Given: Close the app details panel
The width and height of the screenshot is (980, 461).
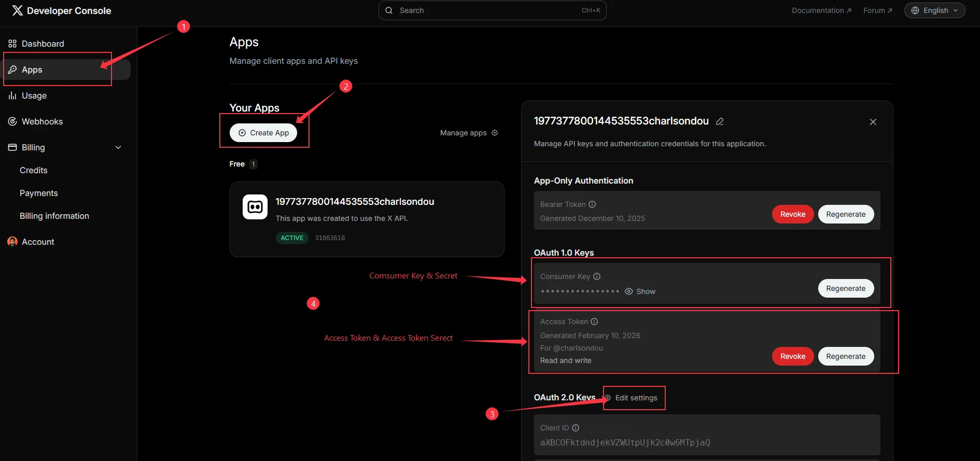Looking at the screenshot, I should [873, 122].
